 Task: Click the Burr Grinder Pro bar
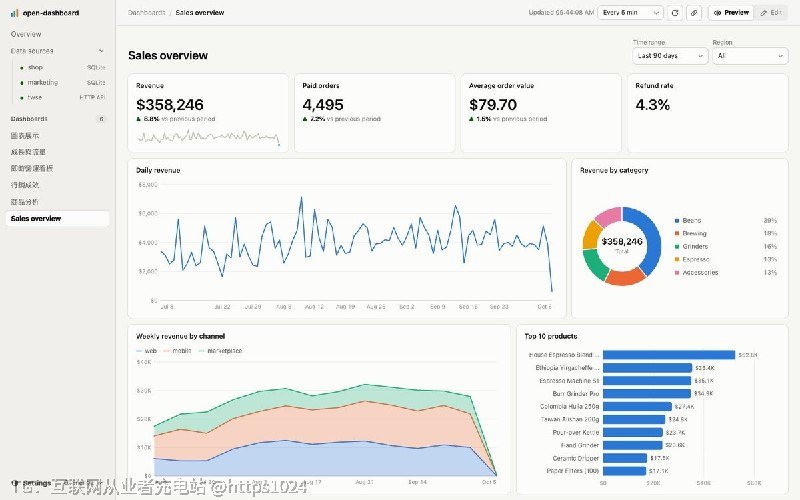[x=646, y=393]
